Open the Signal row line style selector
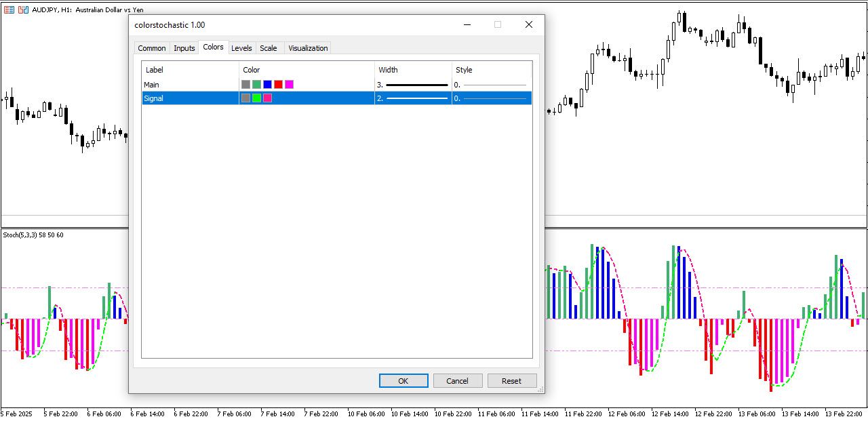The height and width of the screenshot is (421, 868). [491, 98]
